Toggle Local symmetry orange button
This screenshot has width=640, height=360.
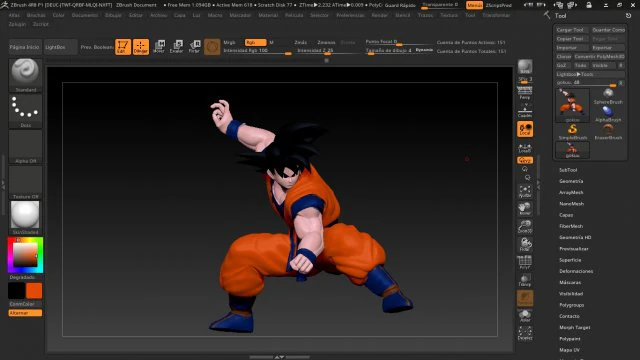525,129
